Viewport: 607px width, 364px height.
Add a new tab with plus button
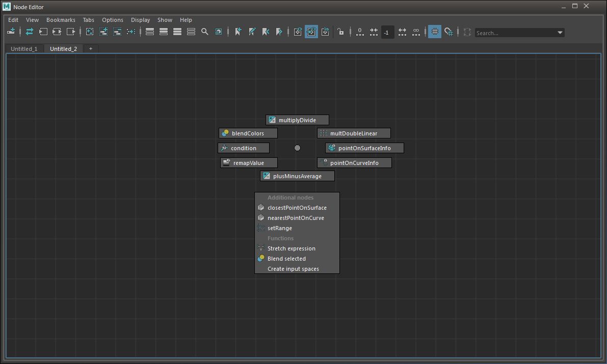coord(91,49)
